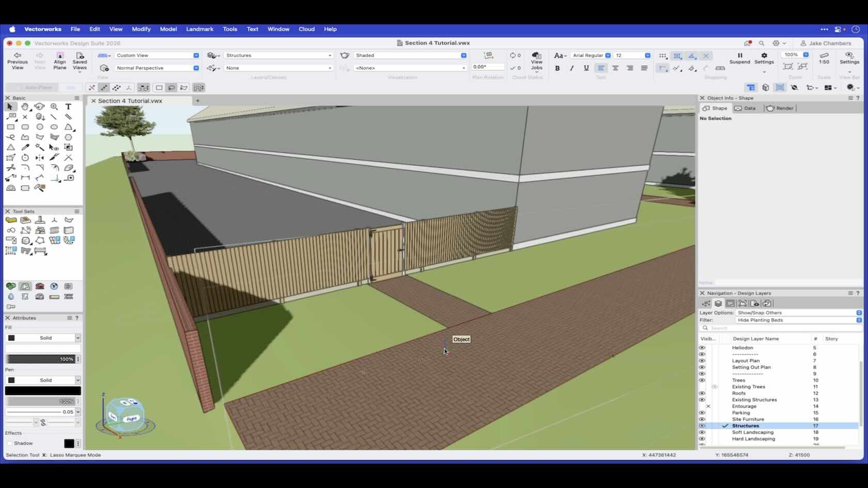Enable the Shadow effects checkbox
Viewport: 868px width, 488px height.
click(9, 443)
